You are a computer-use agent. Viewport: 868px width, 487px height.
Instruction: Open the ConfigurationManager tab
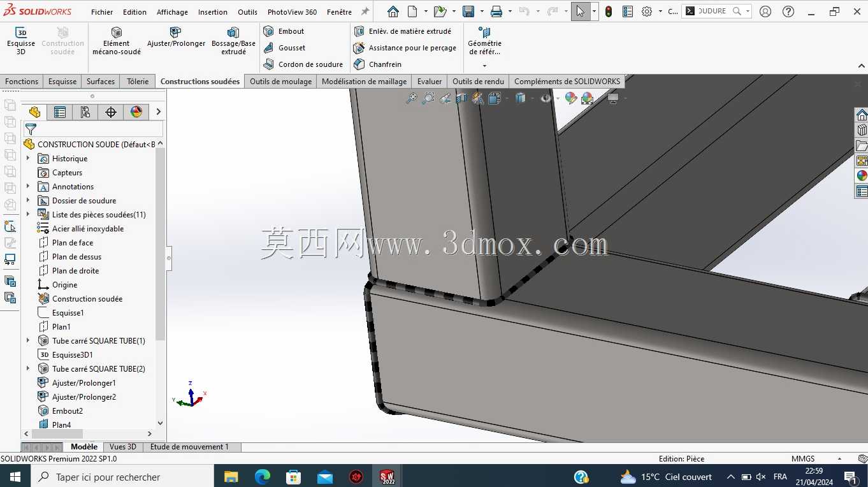[85, 112]
